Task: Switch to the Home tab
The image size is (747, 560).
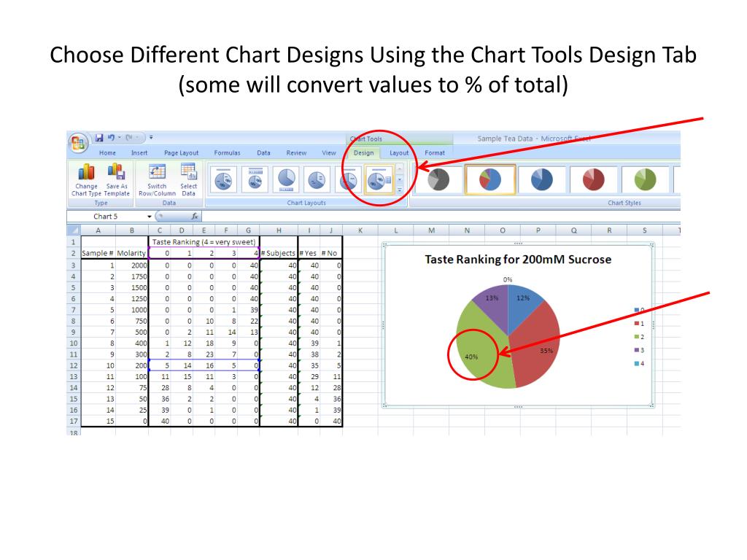Action: tap(107, 153)
